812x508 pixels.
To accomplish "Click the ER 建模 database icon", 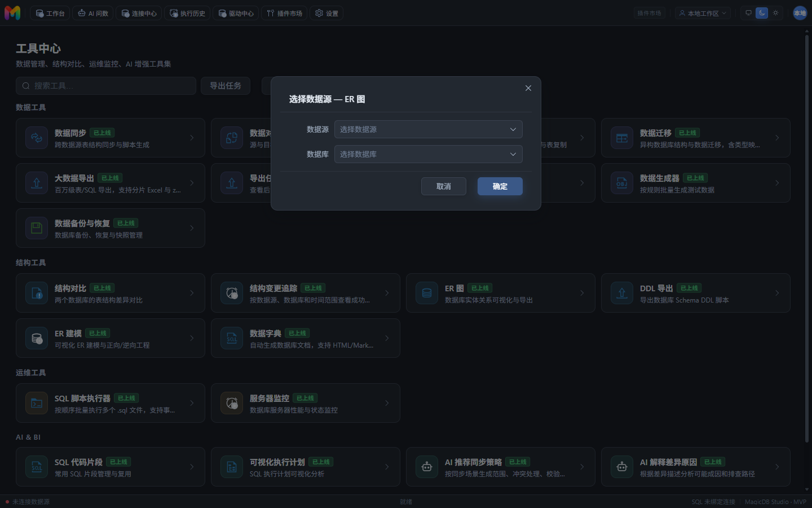I will pyautogui.click(x=37, y=338).
